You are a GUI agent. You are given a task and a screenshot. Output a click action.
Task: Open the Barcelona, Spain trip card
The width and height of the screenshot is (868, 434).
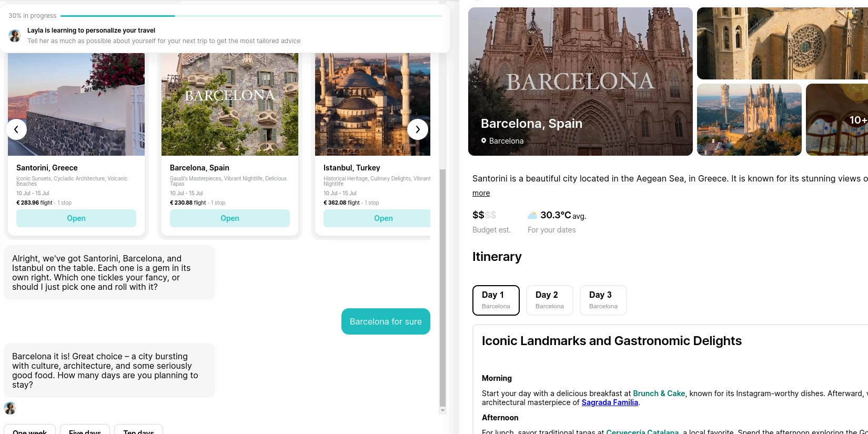coord(230,218)
